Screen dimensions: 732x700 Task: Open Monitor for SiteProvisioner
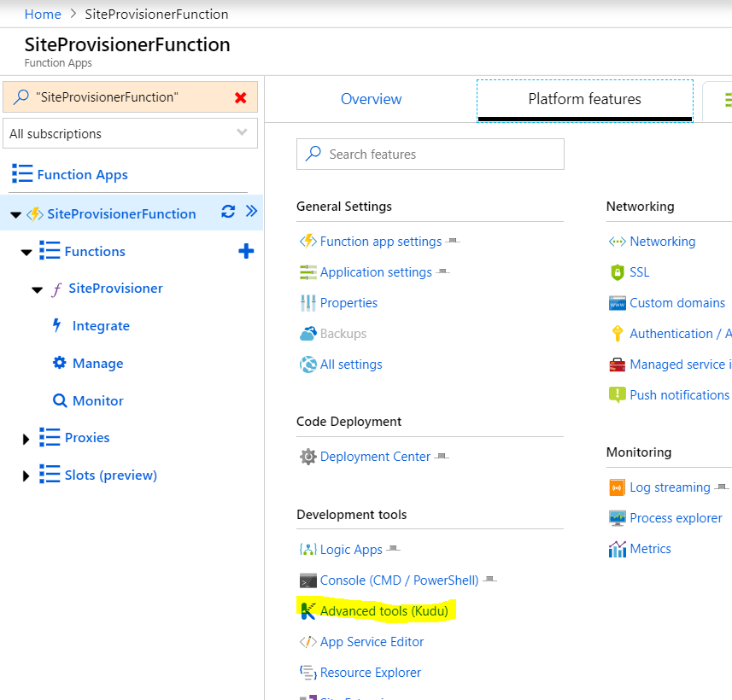click(x=98, y=400)
